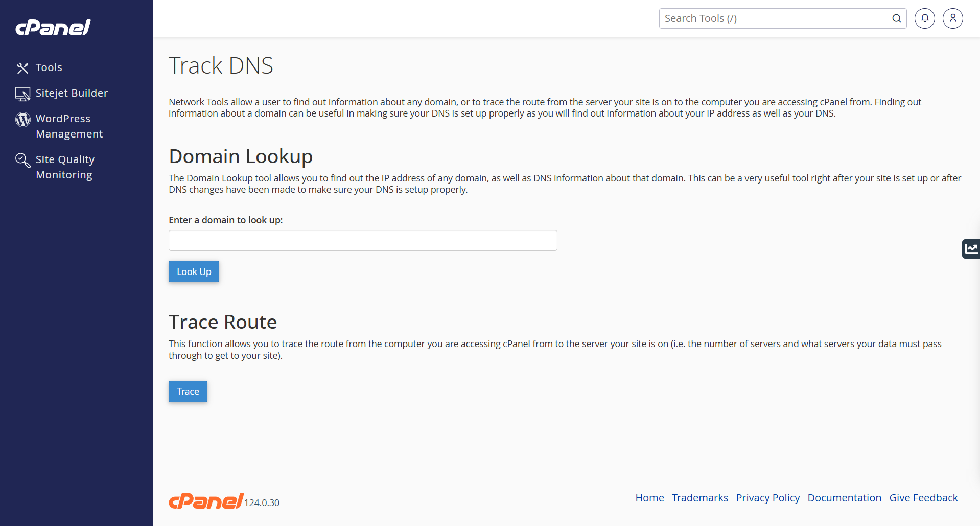The width and height of the screenshot is (980, 526).
Task: Open the statistics chart side tab
Action: coord(971,249)
